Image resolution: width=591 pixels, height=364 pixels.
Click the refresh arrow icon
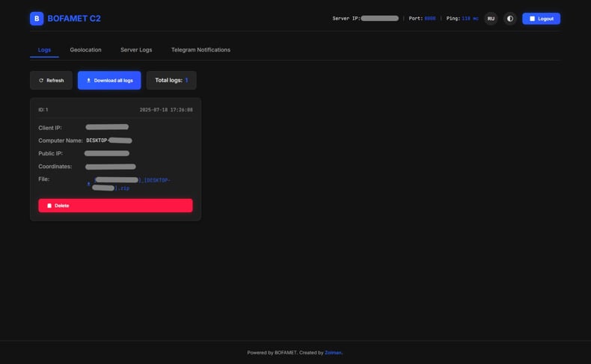click(x=41, y=81)
